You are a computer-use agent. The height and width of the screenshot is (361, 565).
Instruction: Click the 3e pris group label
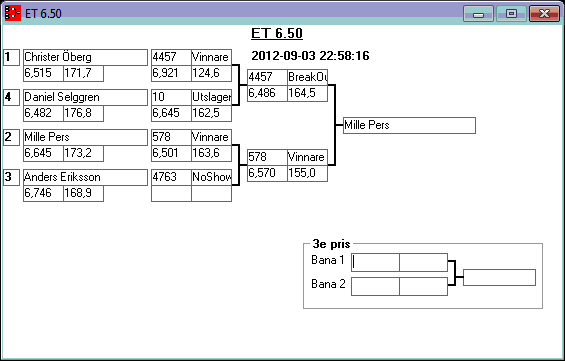[331, 244]
